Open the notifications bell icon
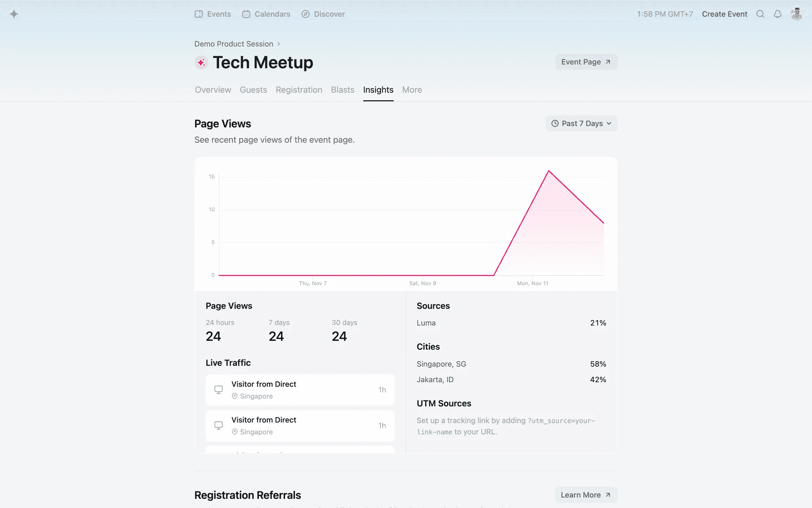The image size is (812, 508). [x=777, y=14]
